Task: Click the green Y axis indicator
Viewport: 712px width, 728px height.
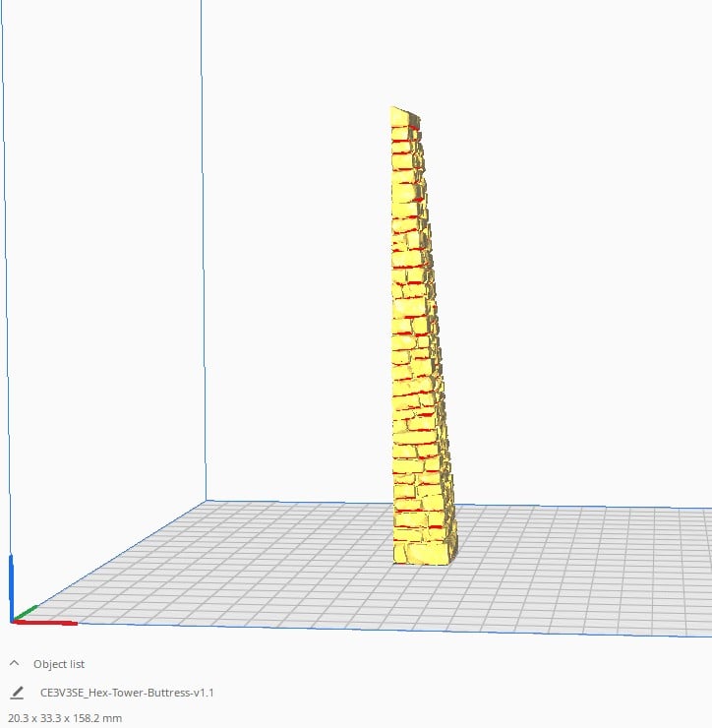Action: coord(26,613)
